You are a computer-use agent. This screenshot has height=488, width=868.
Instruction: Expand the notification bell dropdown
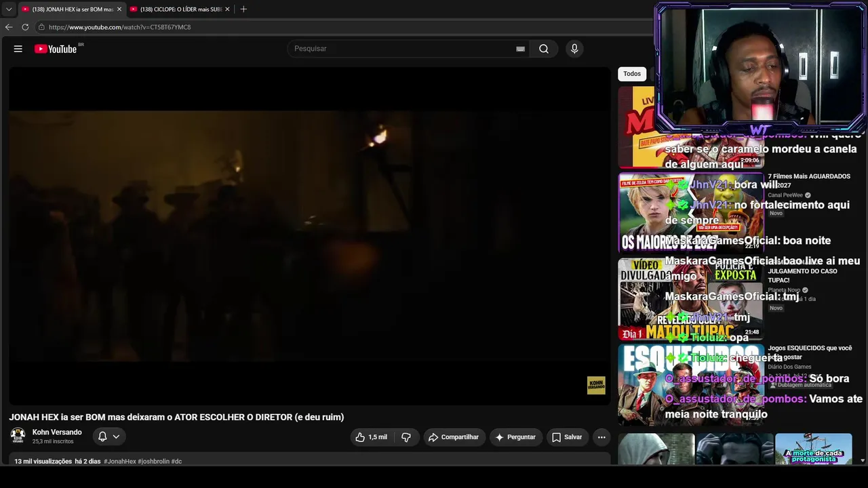point(109,437)
